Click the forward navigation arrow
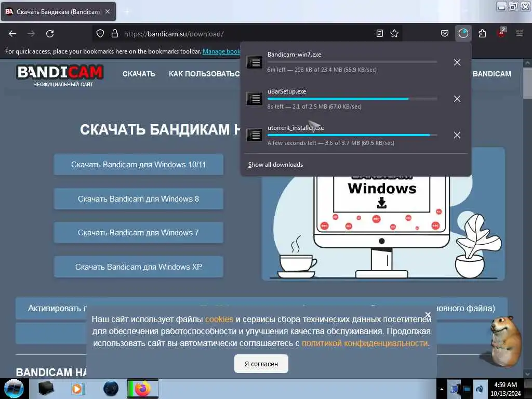Screen dimensions: 532x399 31,34
